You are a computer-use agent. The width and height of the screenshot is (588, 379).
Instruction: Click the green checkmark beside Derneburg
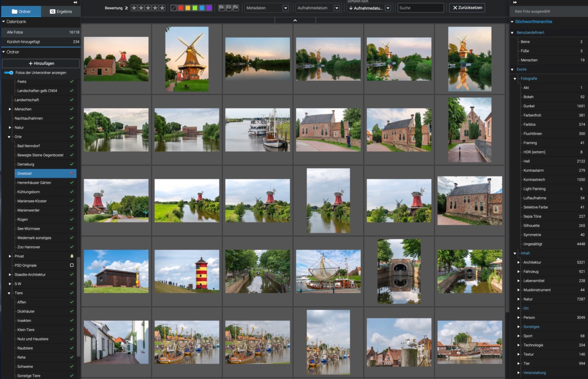(72, 164)
